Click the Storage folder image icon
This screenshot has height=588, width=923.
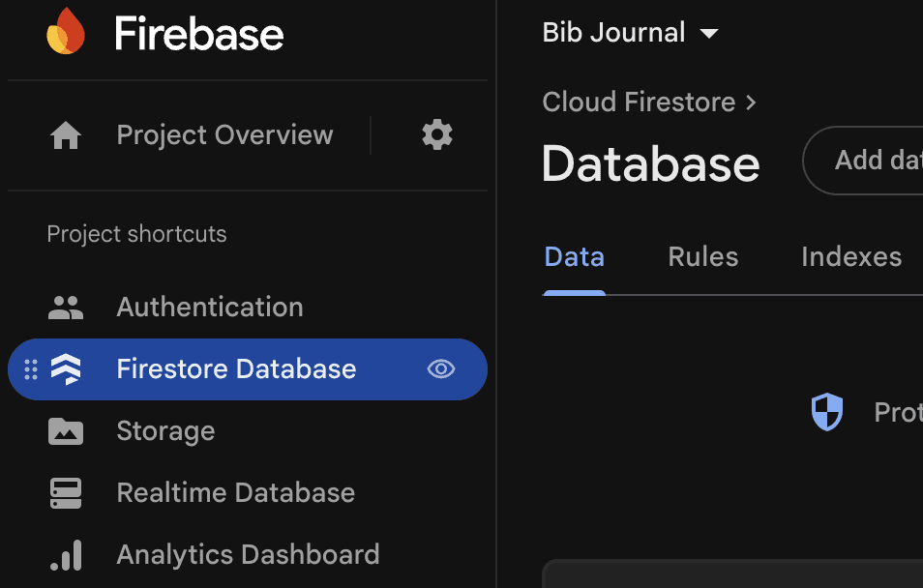coord(66,431)
